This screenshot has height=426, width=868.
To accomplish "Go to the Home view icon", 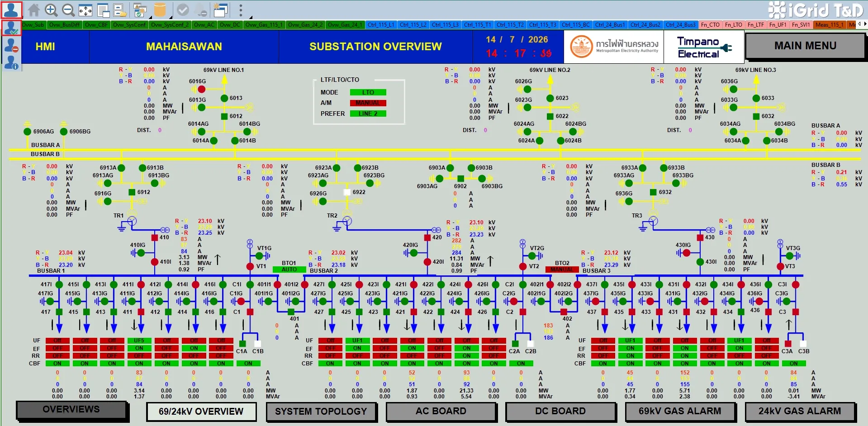I will coord(34,9).
